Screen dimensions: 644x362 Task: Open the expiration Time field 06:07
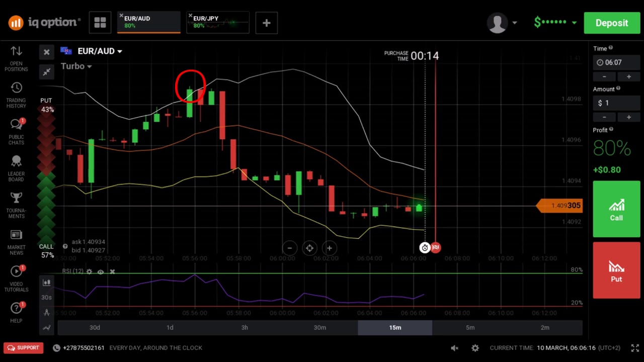(x=616, y=62)
